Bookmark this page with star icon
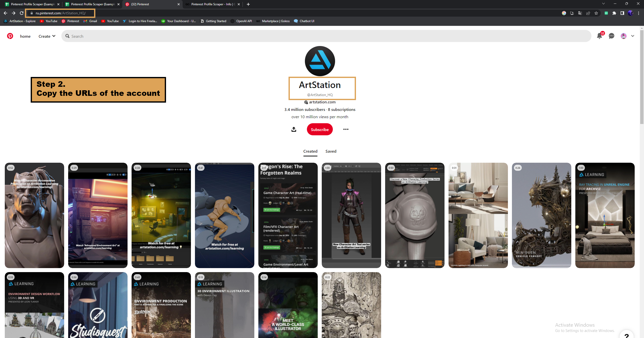644x338 pixels. click(x=596, y=13)
